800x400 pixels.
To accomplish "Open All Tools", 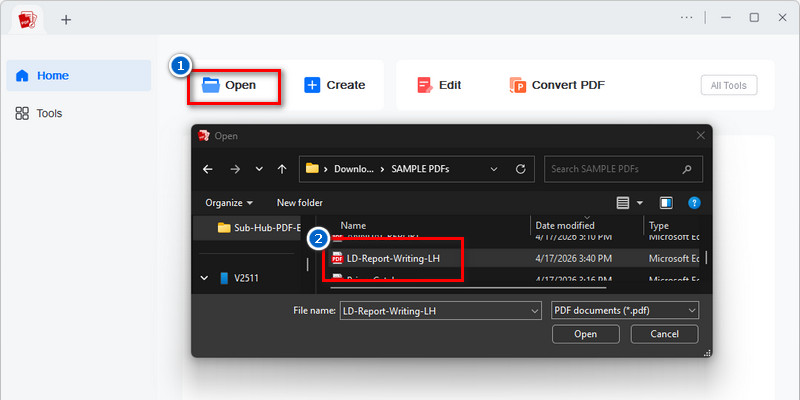I will point(729,85).
